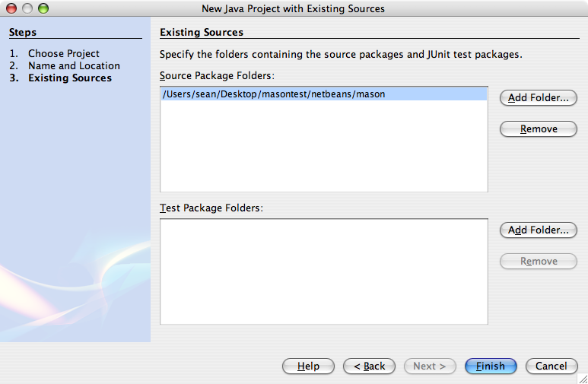The image size is (588, 384).
Task: Cancel the new project wizard
Action: pos(551,367)
